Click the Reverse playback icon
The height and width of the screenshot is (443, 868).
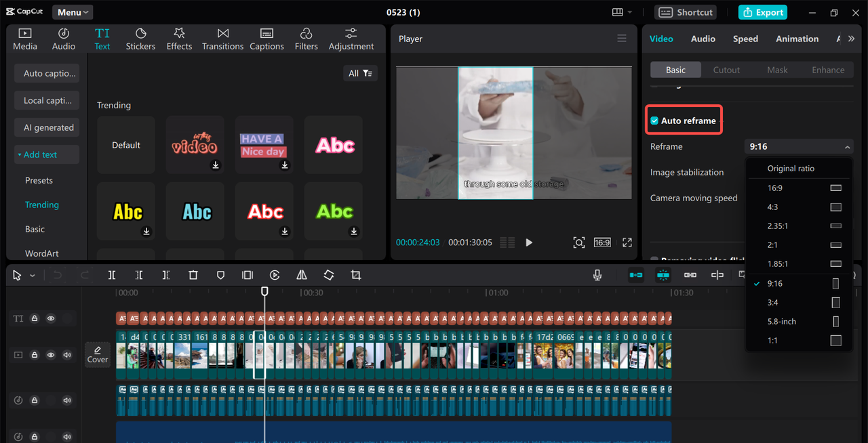[275, 275]
